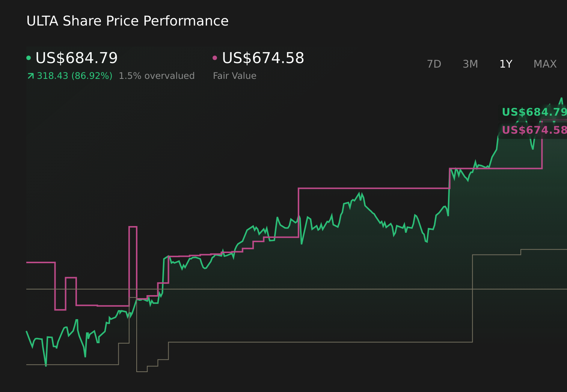Switch to the 7D time range
The image size is (567, 392).
click(x=434, y=64)
